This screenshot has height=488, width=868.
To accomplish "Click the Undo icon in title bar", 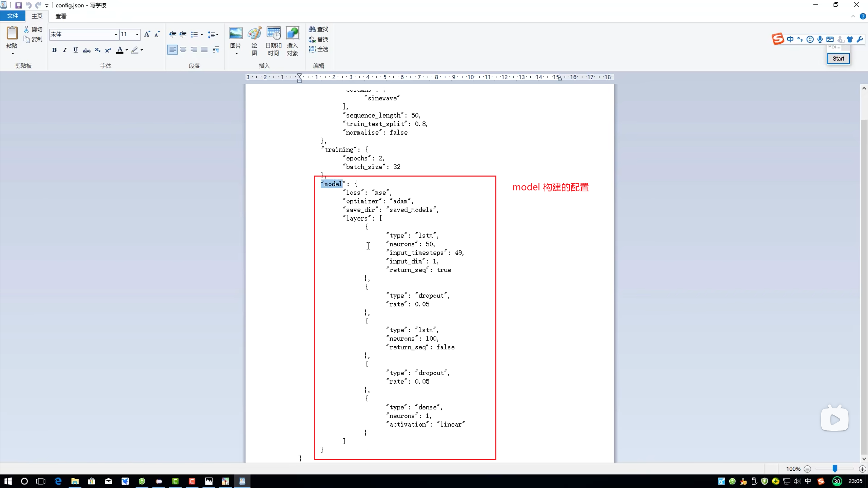I will tap(28, 5).
